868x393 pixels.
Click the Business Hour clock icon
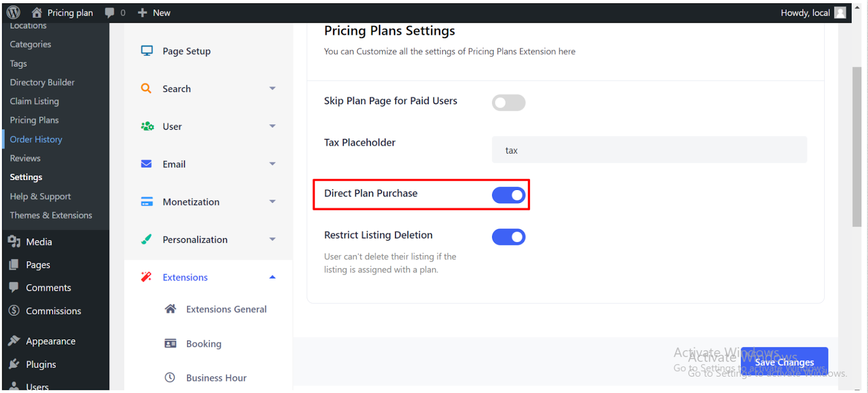coord(170,377)
